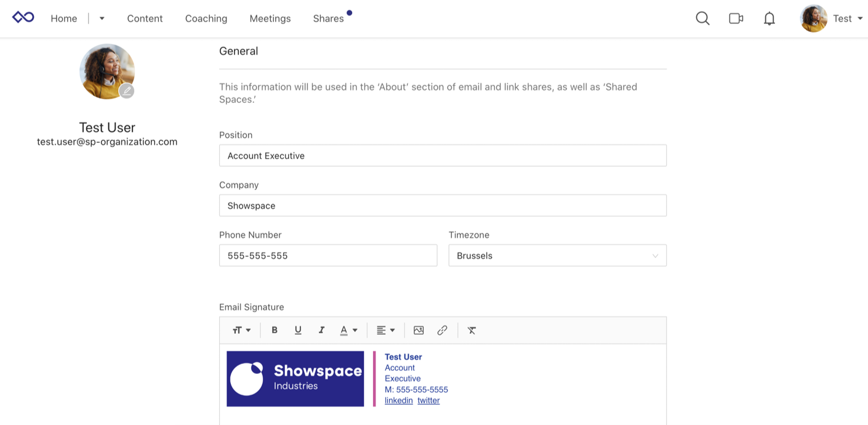Click the top-right user avatar
This screenshot has width=868, height=425.
click(x=814, y=18)
